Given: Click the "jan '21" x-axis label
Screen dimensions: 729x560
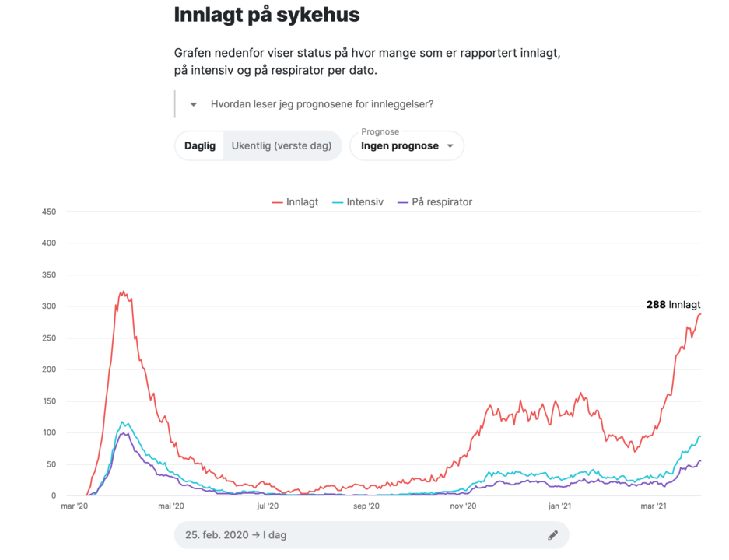Looking at the screenshot, I should 560,506.
